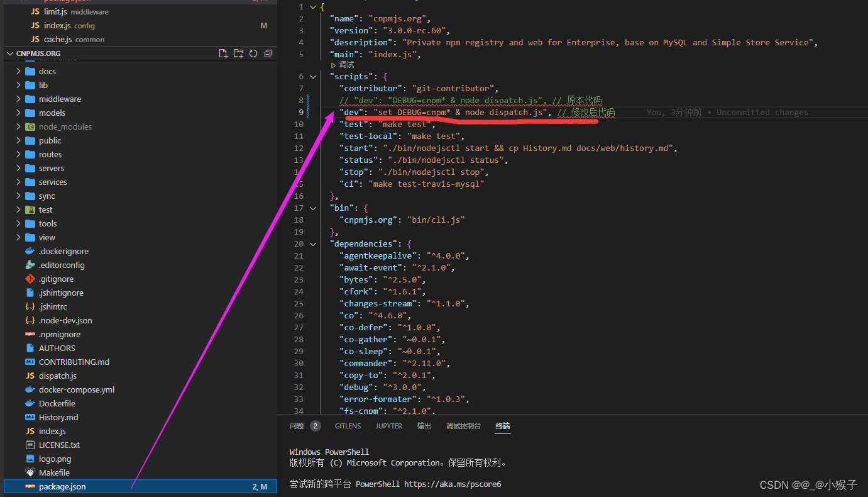Click the whale icon beside Dockerfile
868x497 pixels.
[x=30, y=403]
